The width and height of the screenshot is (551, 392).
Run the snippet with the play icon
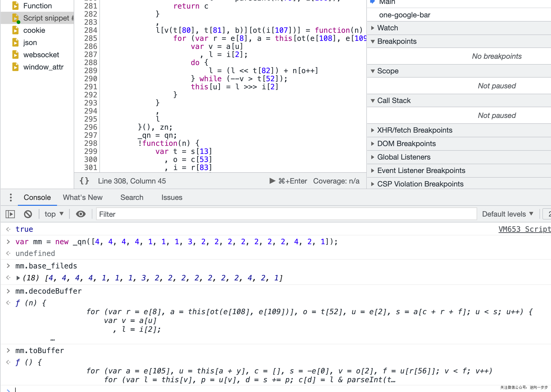272,181
